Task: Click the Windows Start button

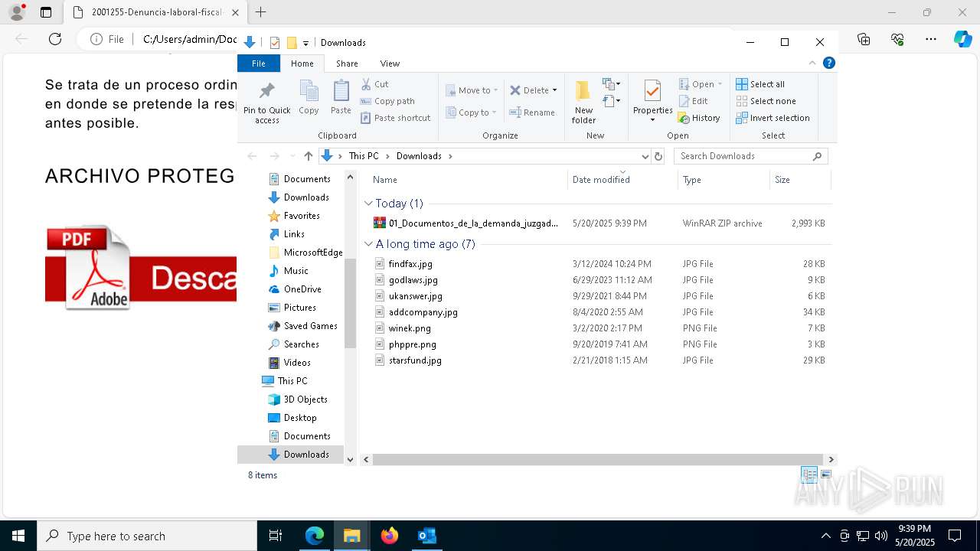Action: click(x=18, y=536)
